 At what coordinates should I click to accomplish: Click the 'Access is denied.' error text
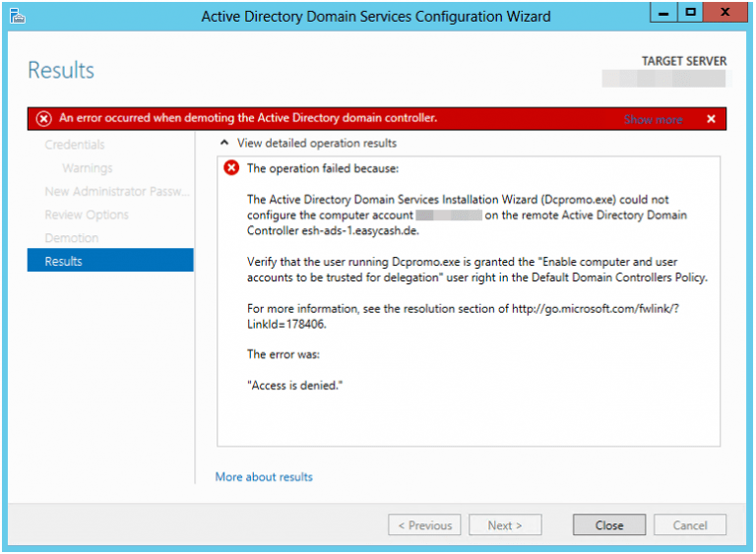pyautogui.click(x=294, y=386)
